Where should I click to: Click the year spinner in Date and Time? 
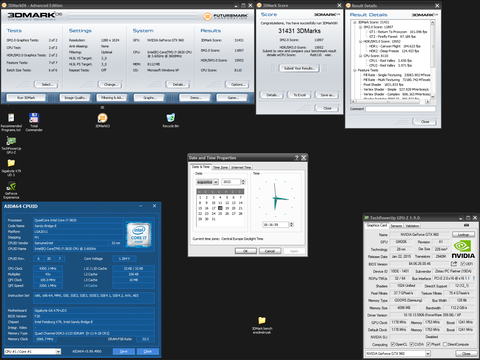(243, 182)
